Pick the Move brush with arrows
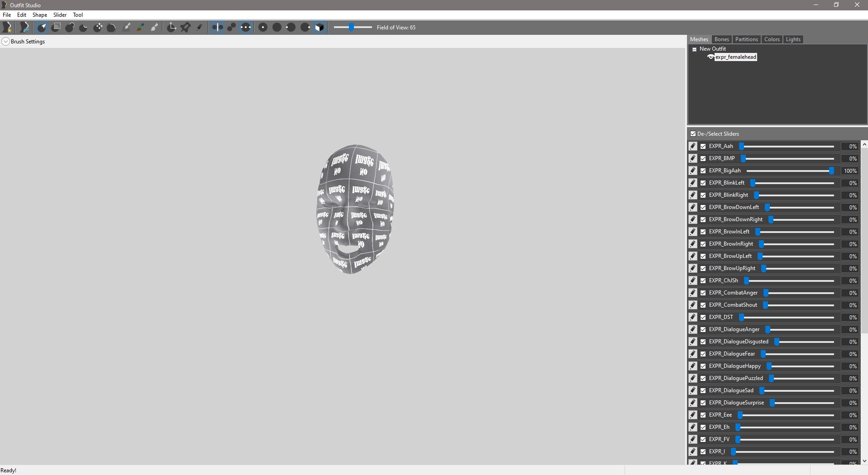Image resolution: width=868 pixels, height=475 pixels. click(98, 28)
